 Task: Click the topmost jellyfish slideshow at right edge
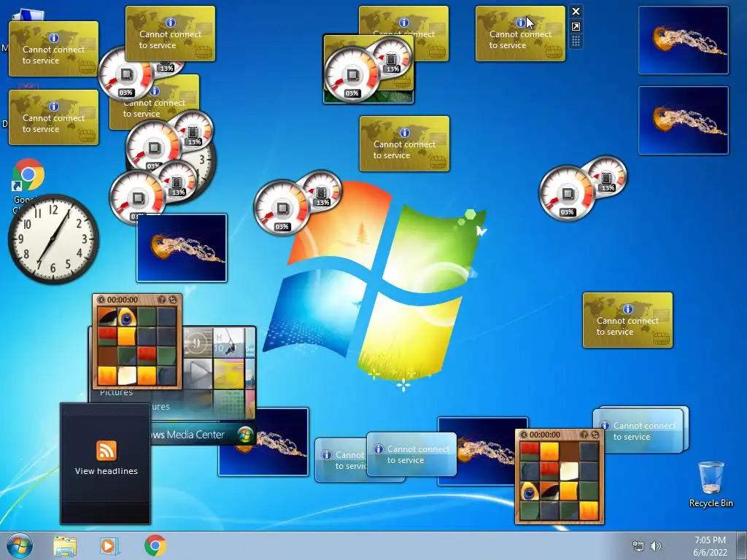tap(683, 40)
